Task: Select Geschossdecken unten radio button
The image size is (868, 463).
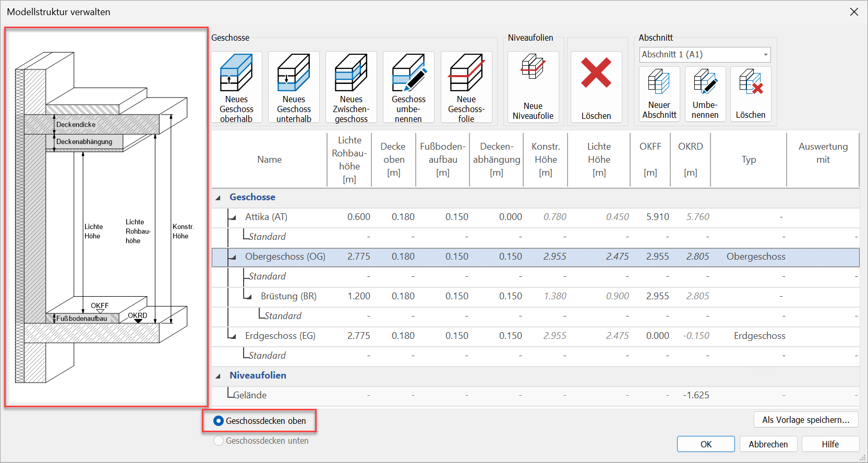Action: coord(219,441)
